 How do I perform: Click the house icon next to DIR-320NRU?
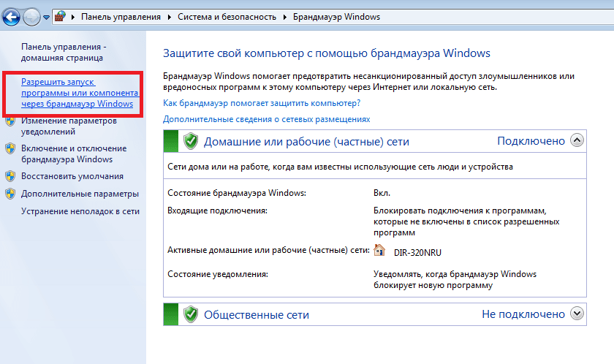379,250
